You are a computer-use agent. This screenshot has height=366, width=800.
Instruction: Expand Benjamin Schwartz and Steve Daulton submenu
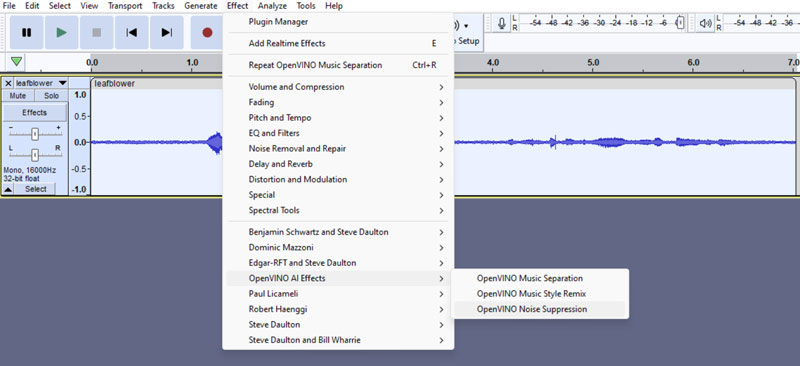(338, 232)
